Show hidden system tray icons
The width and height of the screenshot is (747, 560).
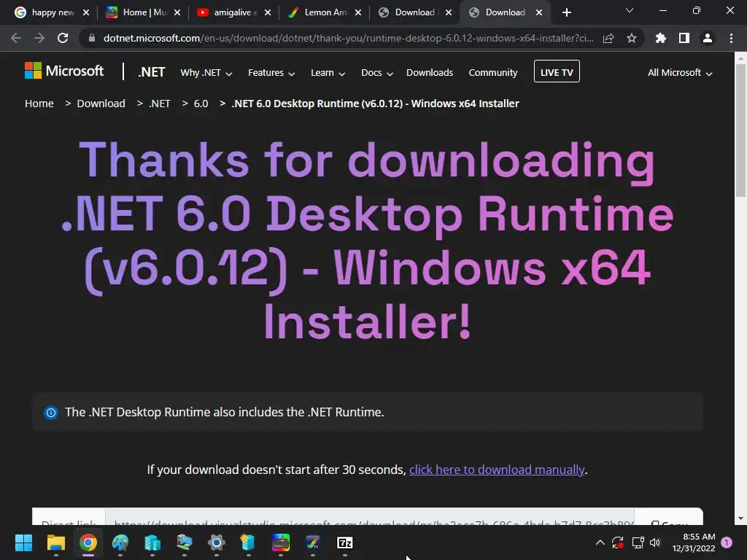pyautogui.click(x=600, y=542)
